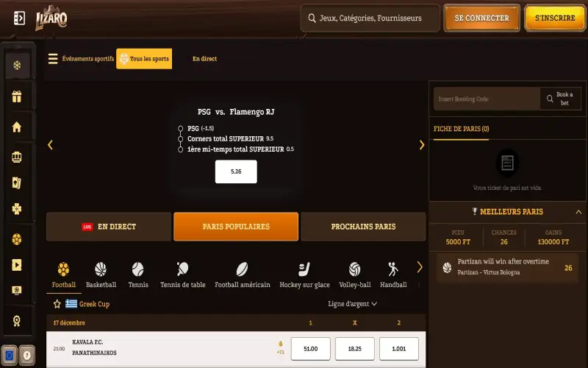This screenshot has width=588, height=368.
Task: Click the S'inscrire button
Action: tap(555, 18)
